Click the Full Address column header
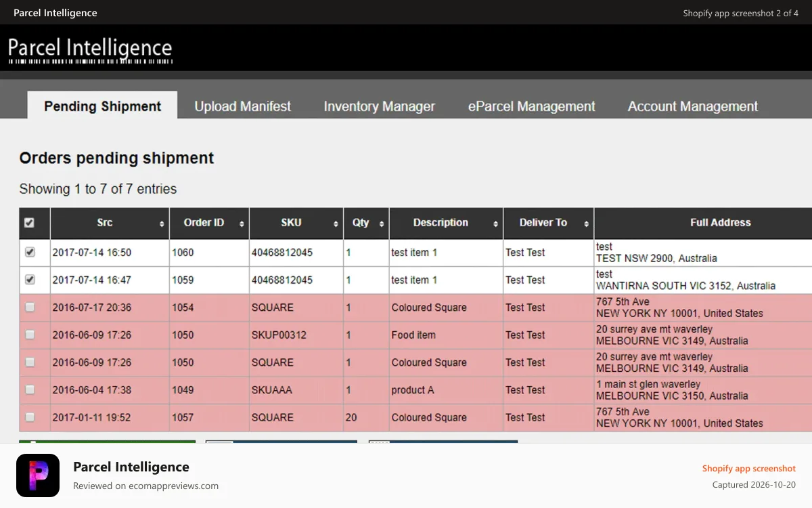The height and width of the screenshot is (508, 812). point(720,222)
